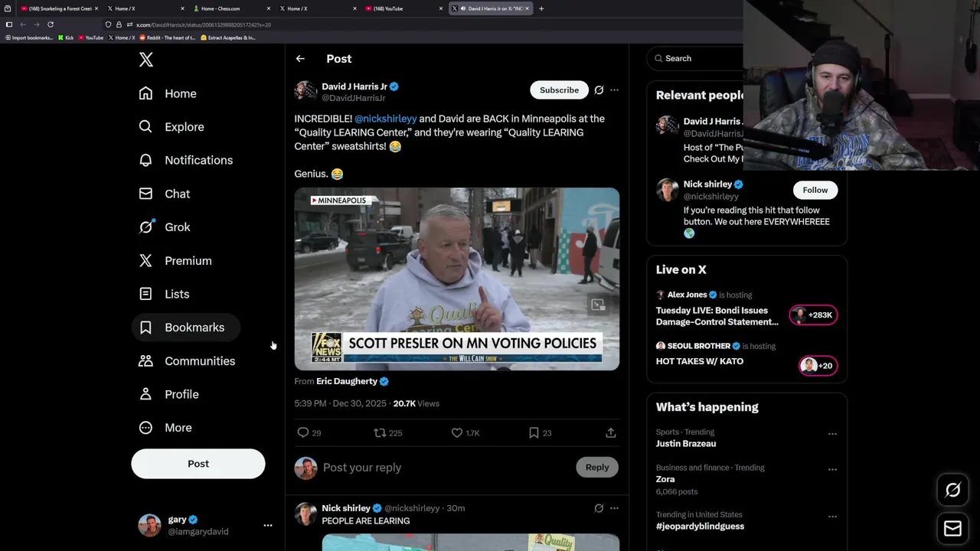Viewport: 980px width, 551px height.
Task: Close the David J Harris Jr tab
Action: coord(527,8)
